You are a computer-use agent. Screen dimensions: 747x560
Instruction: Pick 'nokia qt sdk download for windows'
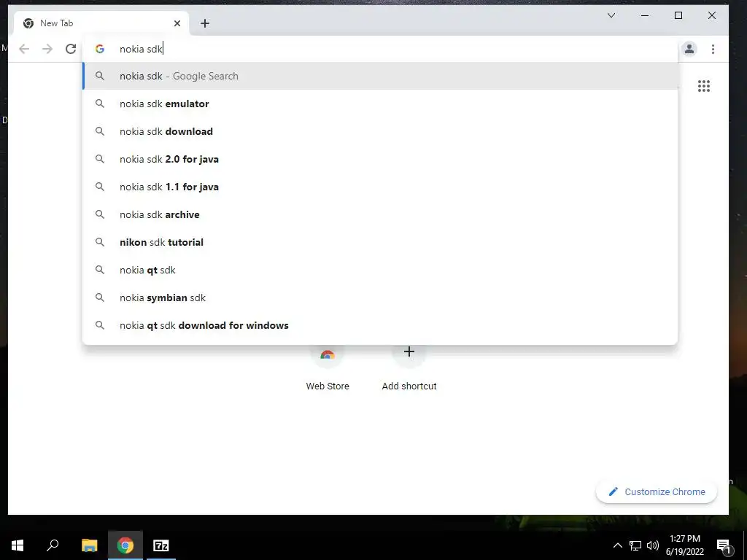point(380,325)
